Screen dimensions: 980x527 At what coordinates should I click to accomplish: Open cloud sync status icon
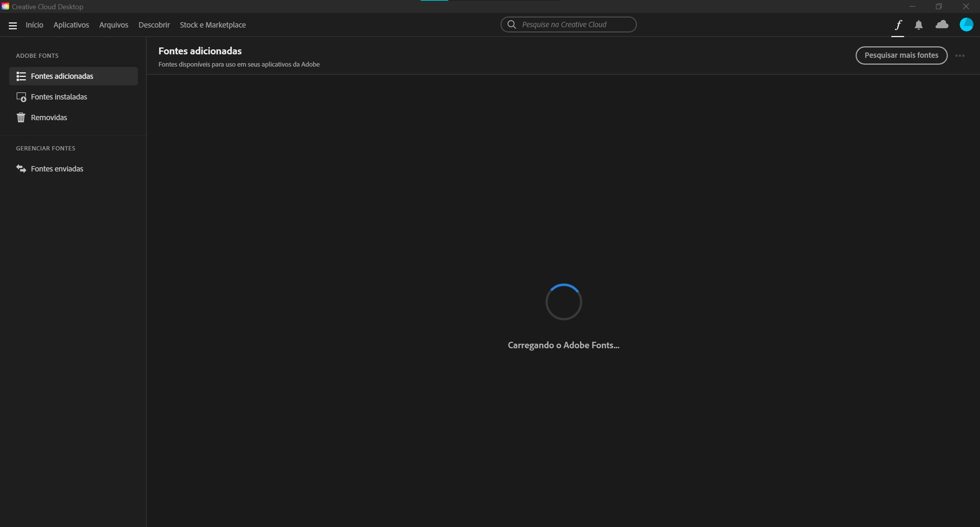click(942, 25)
